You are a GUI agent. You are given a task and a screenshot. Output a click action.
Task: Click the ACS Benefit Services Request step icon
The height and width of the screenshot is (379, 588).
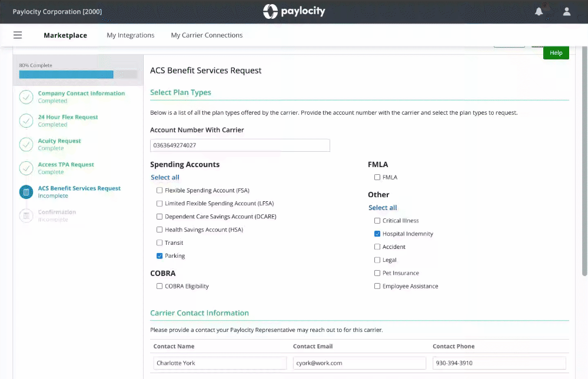tap(26, 192)
